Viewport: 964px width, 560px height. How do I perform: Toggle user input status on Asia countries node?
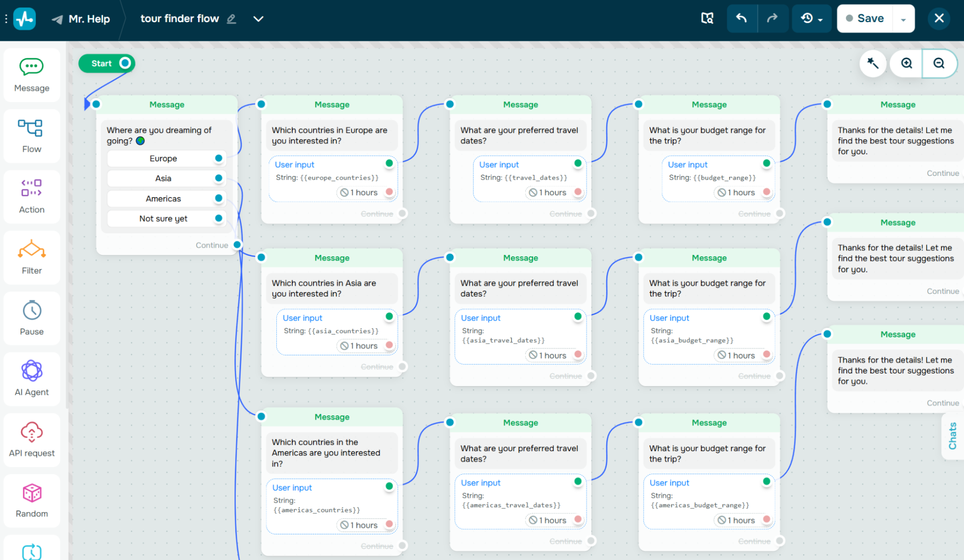pos(389,317)
